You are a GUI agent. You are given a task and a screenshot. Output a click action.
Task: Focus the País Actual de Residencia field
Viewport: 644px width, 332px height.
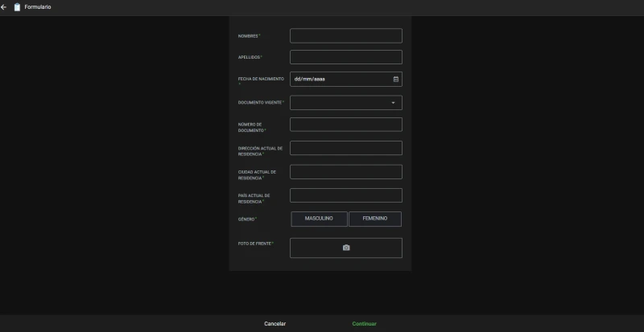click(346, 195)
